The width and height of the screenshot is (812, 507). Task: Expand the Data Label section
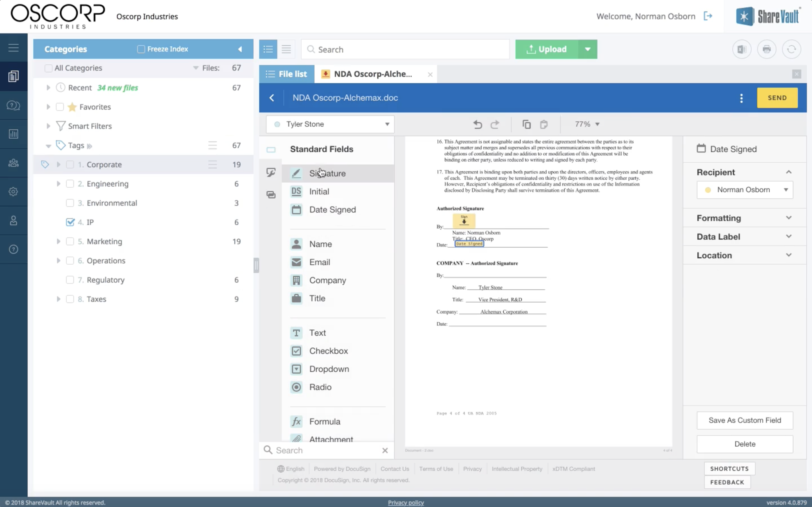[744, 237]
